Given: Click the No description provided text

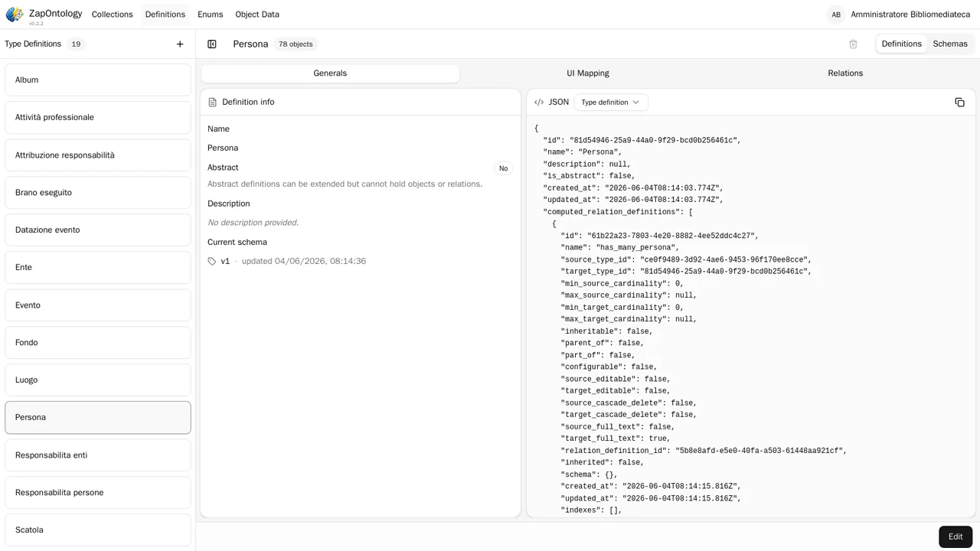Looking at the screenshot, I should coord(253,223).
